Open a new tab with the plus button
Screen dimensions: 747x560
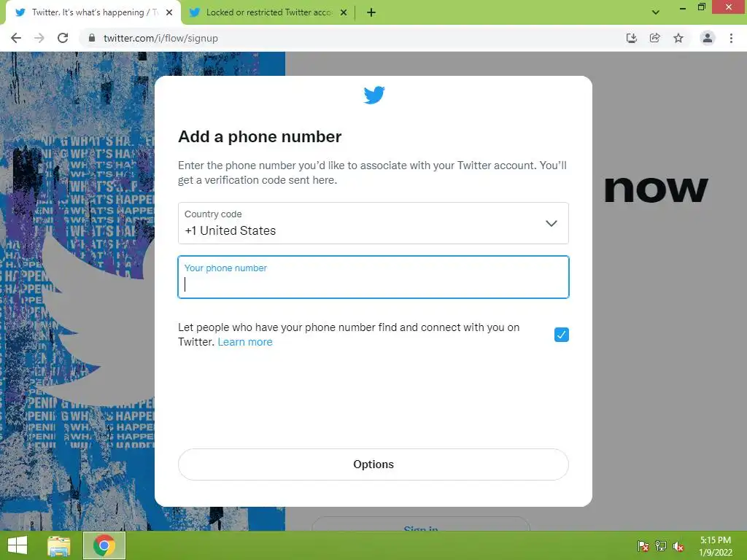point(371,12)
